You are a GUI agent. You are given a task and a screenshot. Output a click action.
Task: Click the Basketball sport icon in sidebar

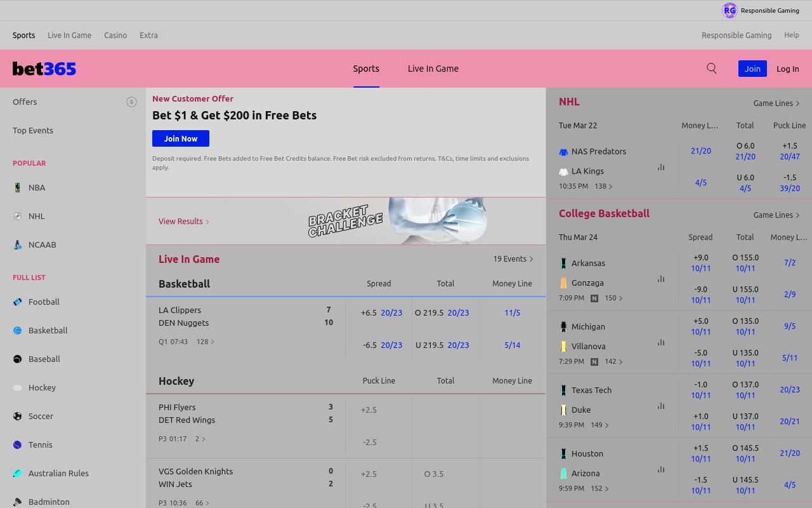click(18, 330)
